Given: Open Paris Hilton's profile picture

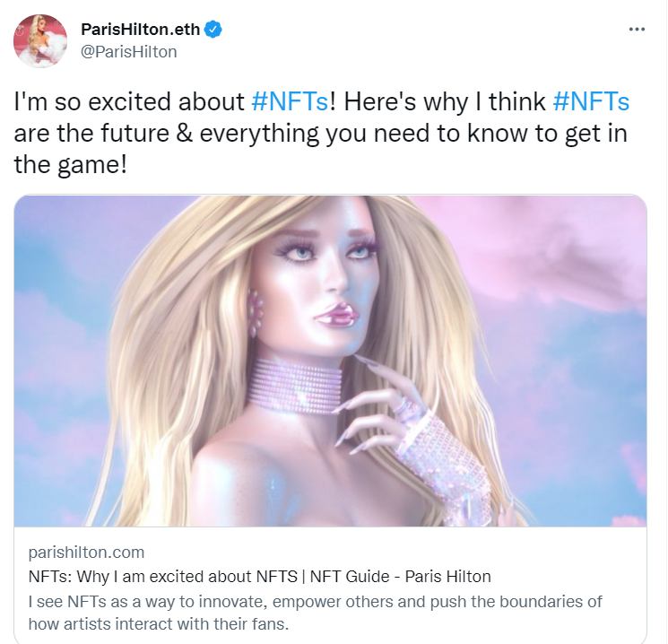Looking at the screenshot, I should [x=40, y=41].
